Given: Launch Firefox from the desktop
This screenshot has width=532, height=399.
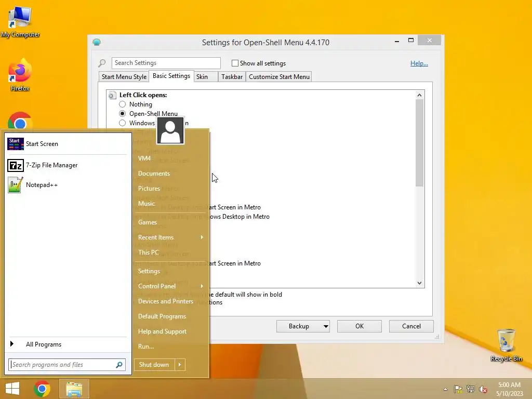Looking at the screenshot, I should click(20, 75).
